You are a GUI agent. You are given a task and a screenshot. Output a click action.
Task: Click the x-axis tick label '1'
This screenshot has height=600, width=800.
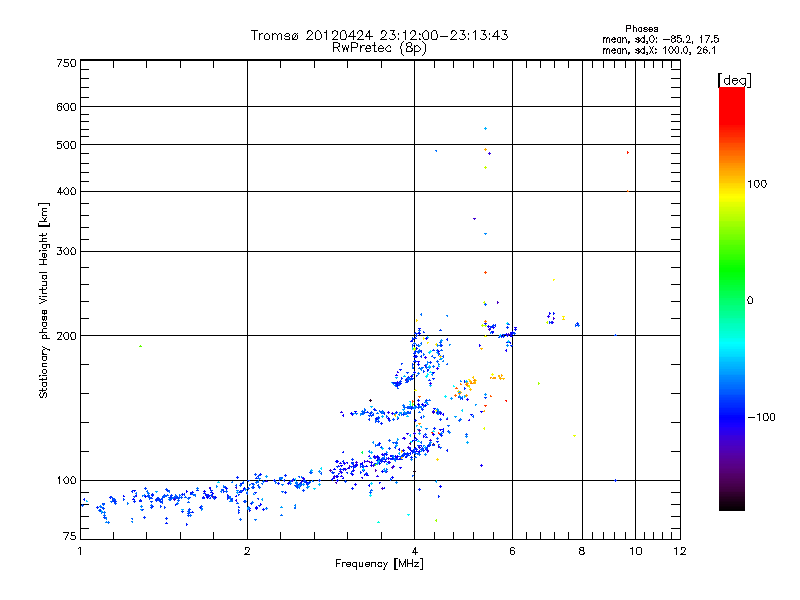pyautogui.click(x=80, y=551)
